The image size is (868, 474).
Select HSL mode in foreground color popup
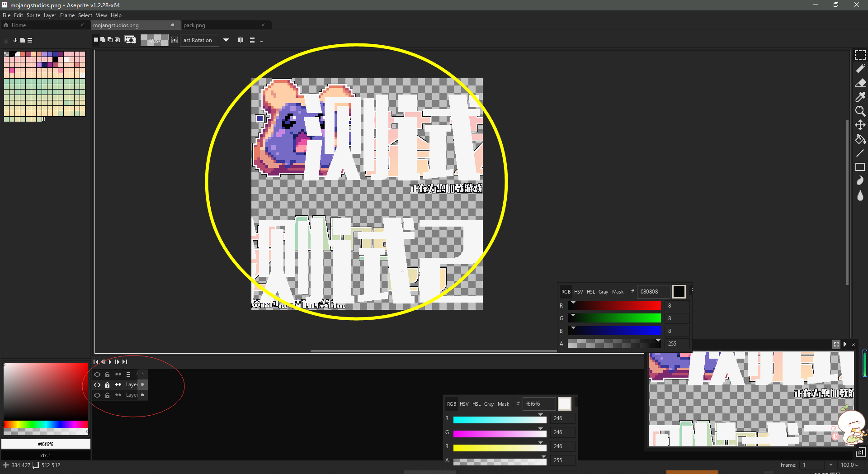[x=476, y=404]
